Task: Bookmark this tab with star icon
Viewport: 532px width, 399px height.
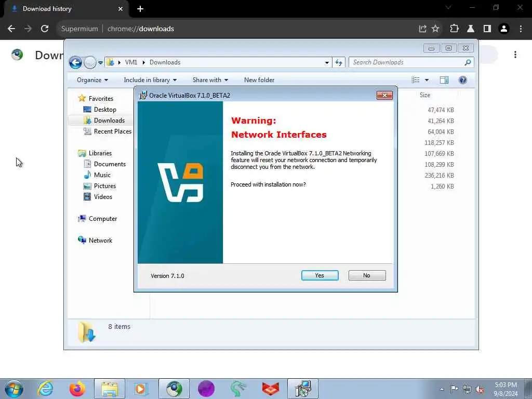Action: click(435, 29)
